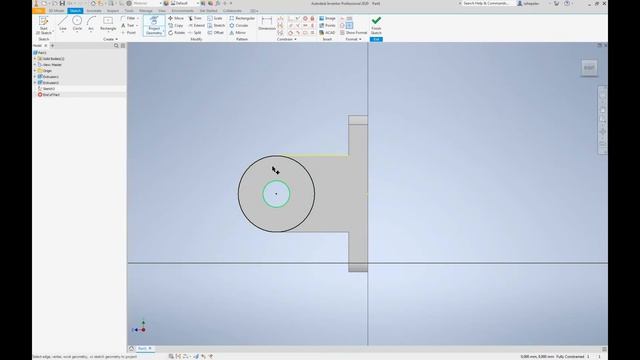This screenshot has width=640, height=360.
Task: Switch to the 3D Model tab
Action: tap(56, 11)
